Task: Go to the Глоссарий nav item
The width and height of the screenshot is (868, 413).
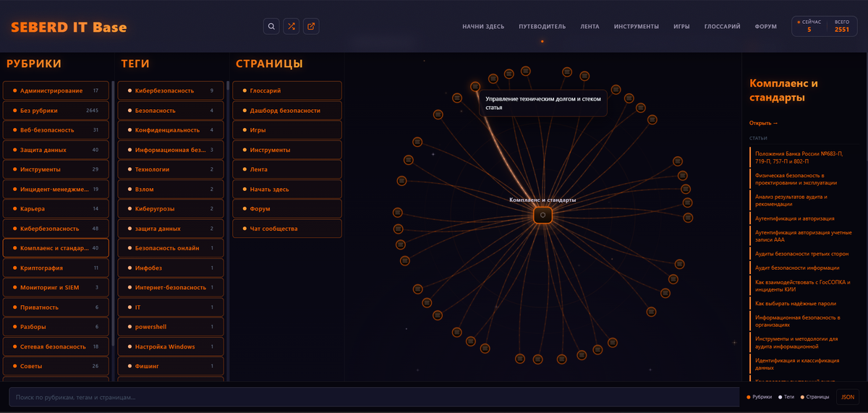Action: coord(722,27)
